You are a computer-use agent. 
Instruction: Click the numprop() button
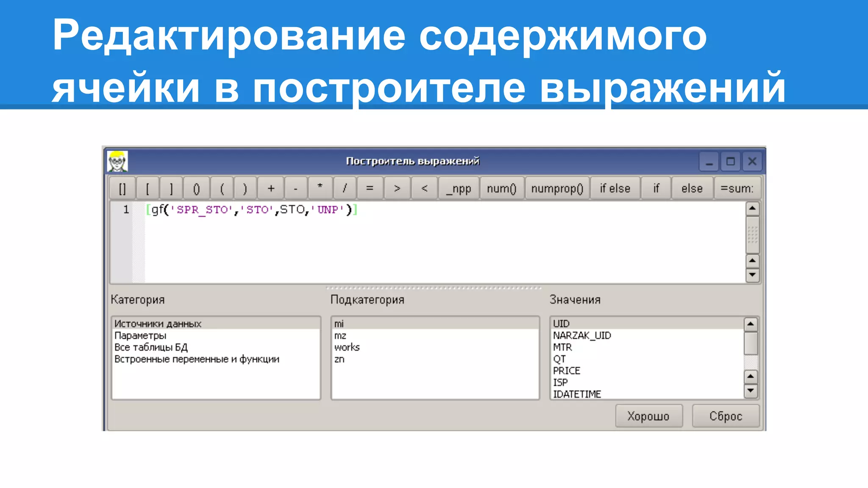click(x=557, y=189)
